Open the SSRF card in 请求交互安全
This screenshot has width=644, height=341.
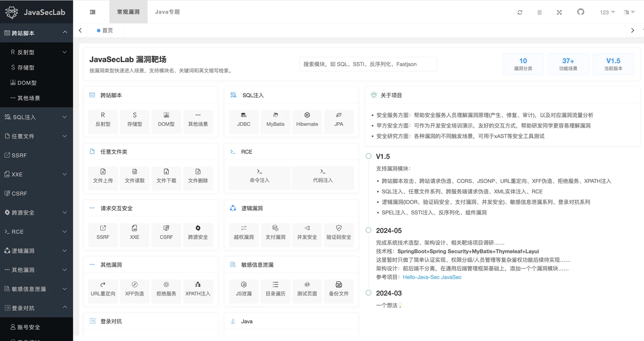point(103,234)
